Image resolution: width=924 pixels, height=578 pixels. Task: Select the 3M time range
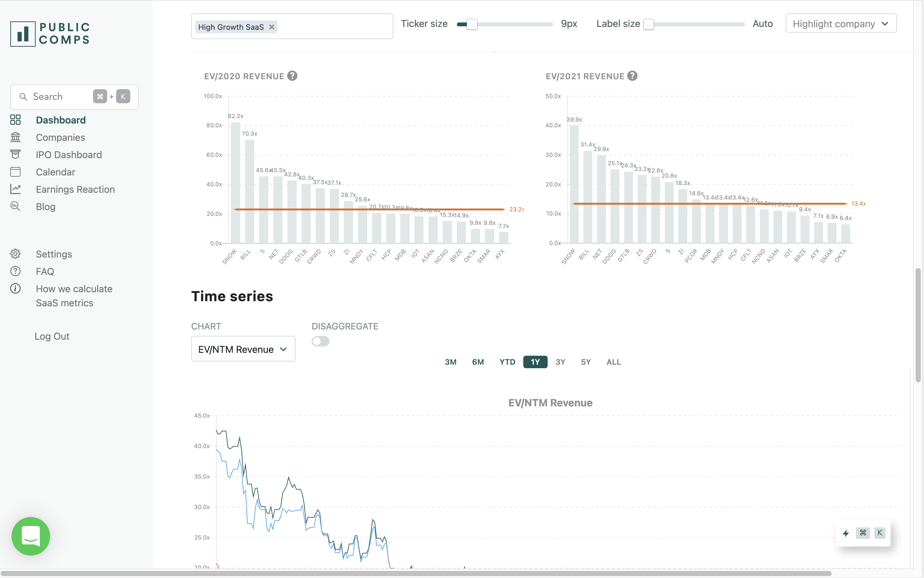[450, 362]
